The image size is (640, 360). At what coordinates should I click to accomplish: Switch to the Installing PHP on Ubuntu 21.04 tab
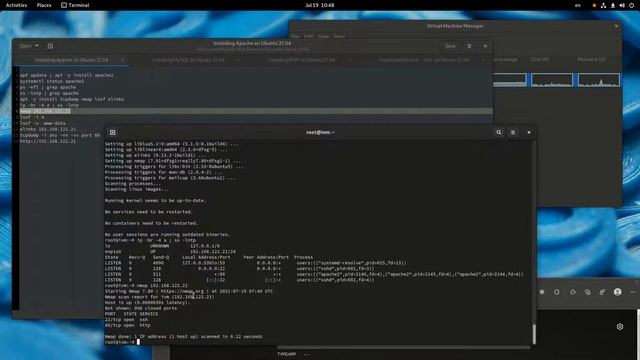[301, 60]
